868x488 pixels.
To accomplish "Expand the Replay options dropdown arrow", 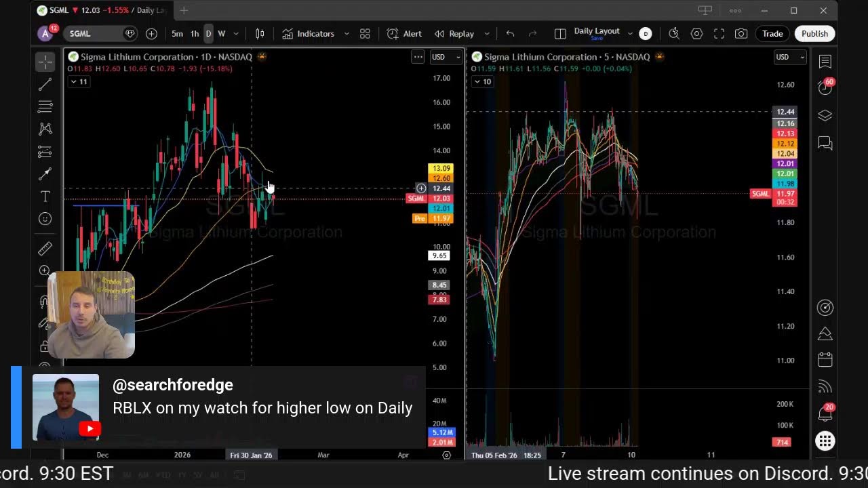I will coord(487,34).
